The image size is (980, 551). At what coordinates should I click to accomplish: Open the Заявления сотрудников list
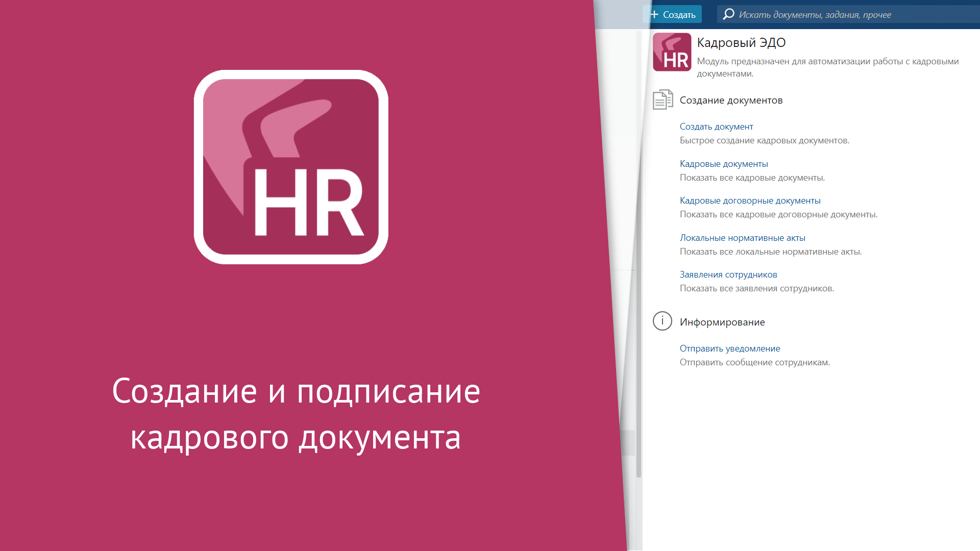728,274
